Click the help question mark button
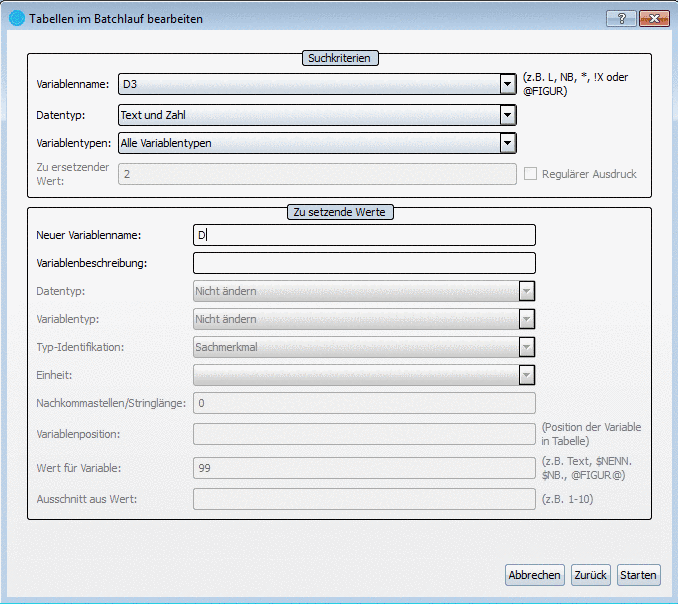This screenshot has height=604, width=678. 621,19
